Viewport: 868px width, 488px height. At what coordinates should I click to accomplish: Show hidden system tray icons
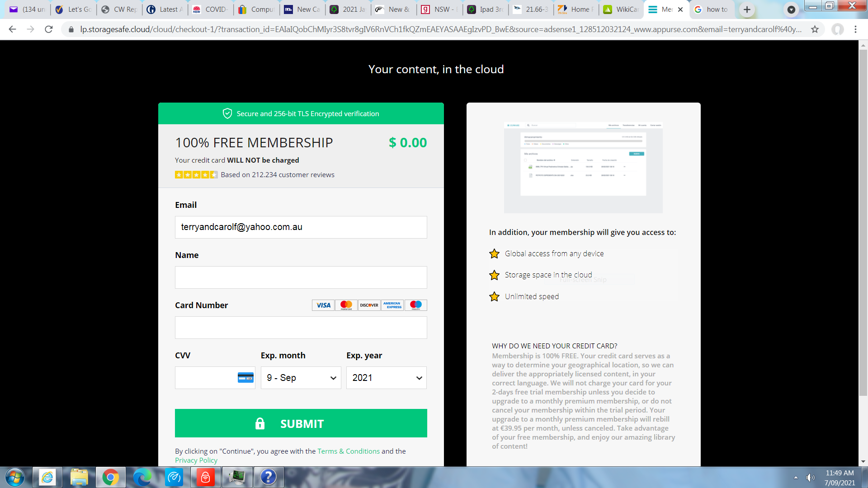(x=796, y=478)
